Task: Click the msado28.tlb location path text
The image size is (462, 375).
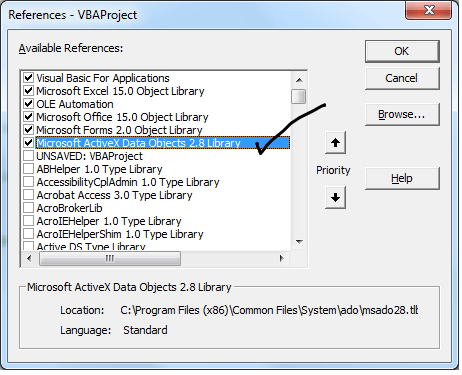Action: [269, 310]
